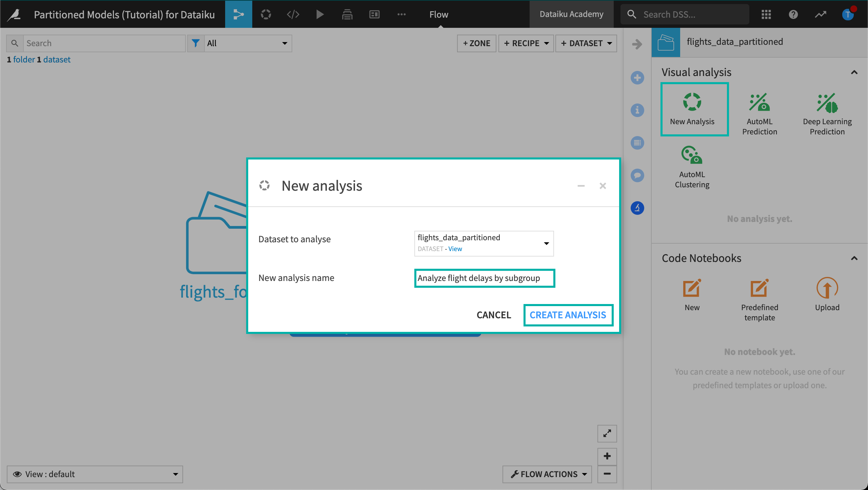Open the user profile avatar
The image size is (868, 490).
click(848, 14)
